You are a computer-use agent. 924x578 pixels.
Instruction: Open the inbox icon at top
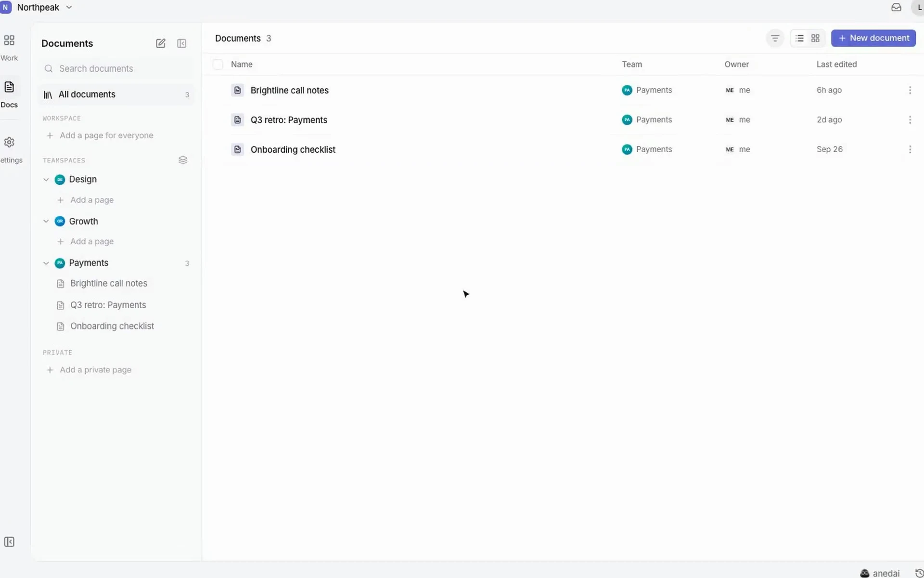[896, 7]
